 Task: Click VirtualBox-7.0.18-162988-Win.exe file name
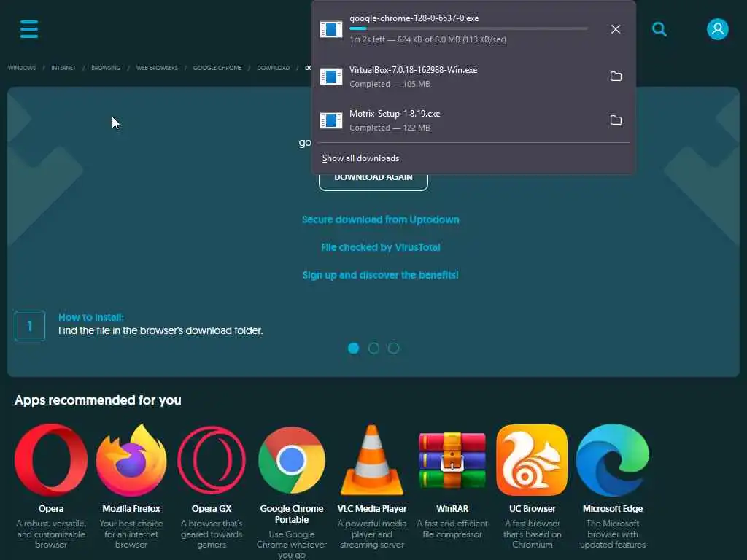coord(413,69)
